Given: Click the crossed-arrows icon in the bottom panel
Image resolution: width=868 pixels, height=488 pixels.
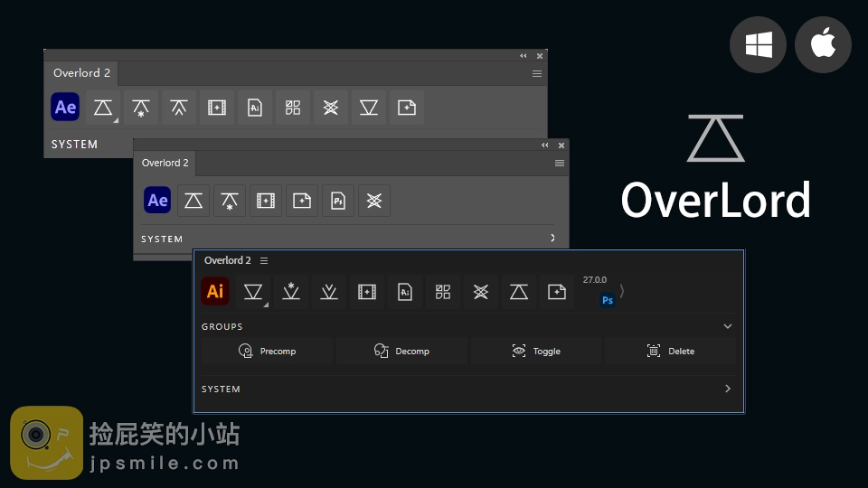Looking at the screenshot, I should click(x=481, y=292).
